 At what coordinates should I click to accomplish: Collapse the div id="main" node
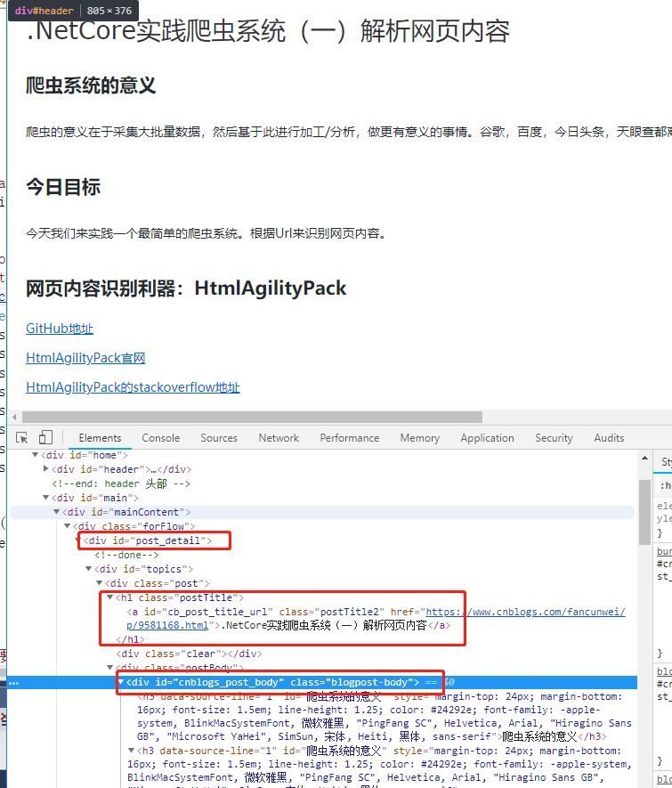(x=45, y=498)
